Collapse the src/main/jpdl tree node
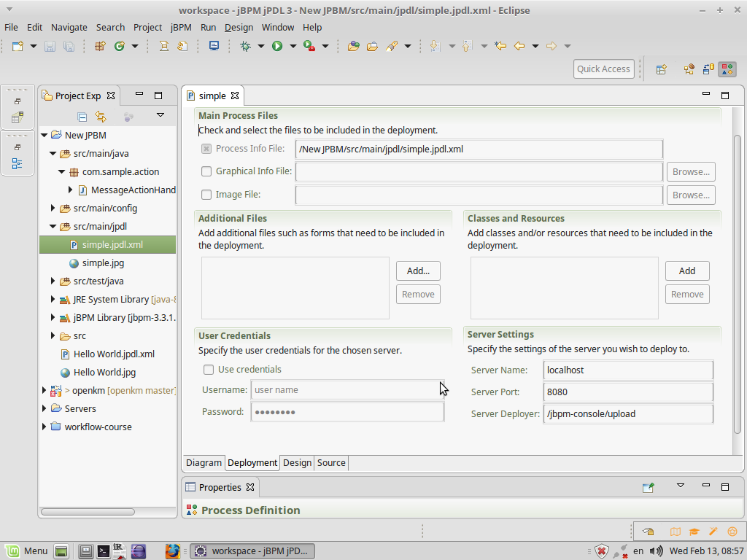This screenshot has width=747, height=560. (x=52, y=226)
